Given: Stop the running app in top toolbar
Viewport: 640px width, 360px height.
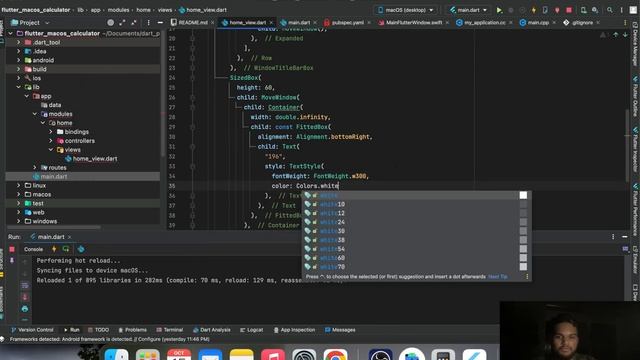Looking at the screenshot, I should 569,10.
